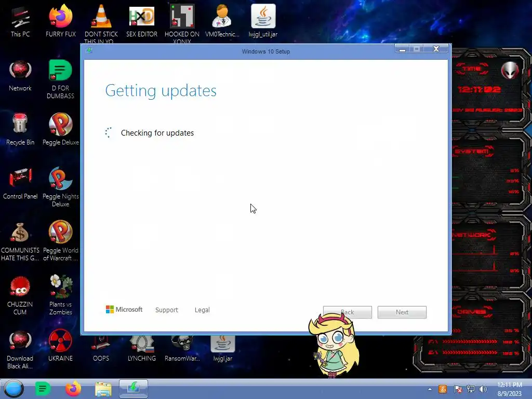Image resolution: width=532 pixels, height=399 pixels.
Task: Select the FURRY FUX Firefox shortcut
Action: click(x=60, y=21)
